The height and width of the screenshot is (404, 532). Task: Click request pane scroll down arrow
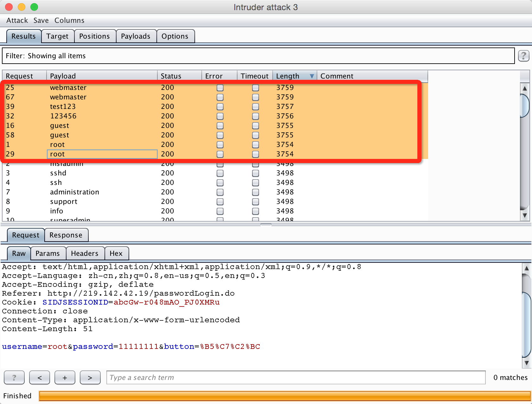point(526,363)
